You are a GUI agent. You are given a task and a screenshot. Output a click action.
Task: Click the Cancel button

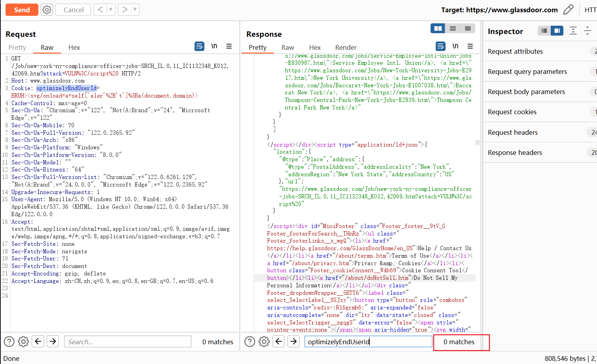tap(73, 10)
